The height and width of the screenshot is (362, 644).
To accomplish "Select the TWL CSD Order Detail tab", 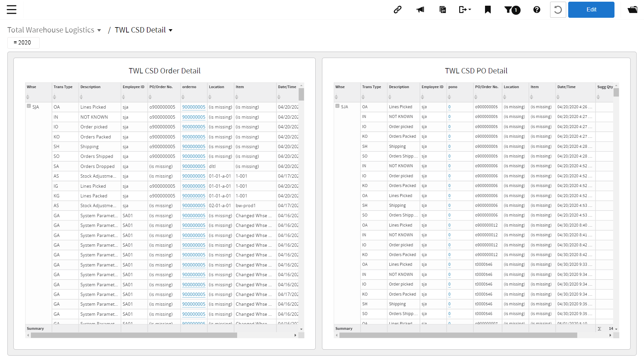I will (x=164, y=70).
